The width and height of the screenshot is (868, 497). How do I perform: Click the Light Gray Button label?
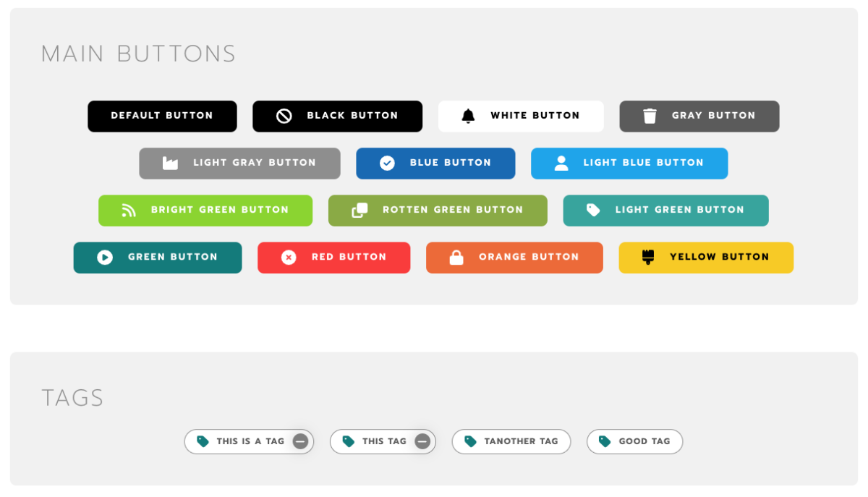[x=255, y=163]
